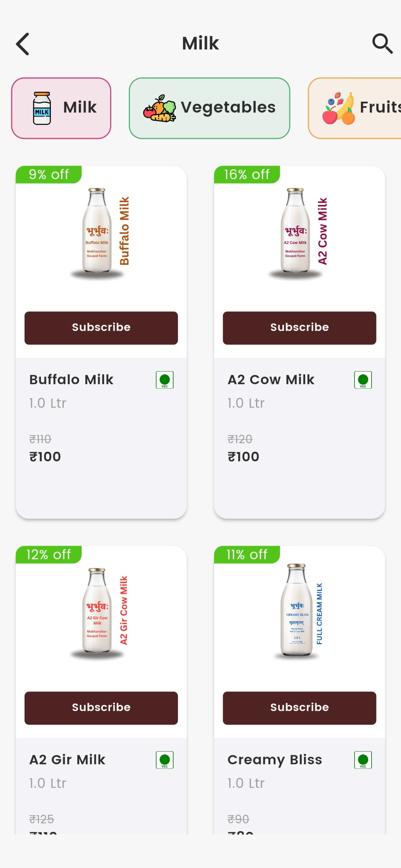The image size is (401, 868).
Task: Tap the back arrow icon
Action: click(23, 44)
